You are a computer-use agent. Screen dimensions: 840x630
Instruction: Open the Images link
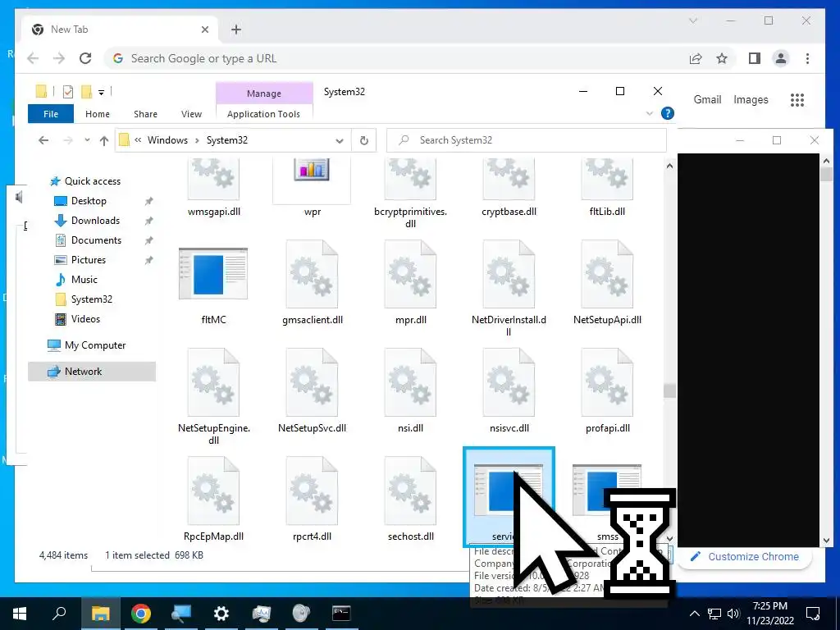[x=751, y=99]
